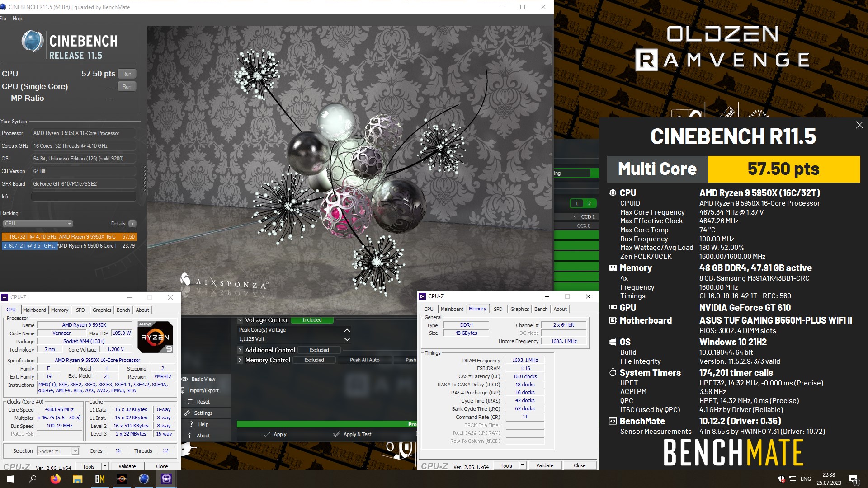Viewport: 868px width, 488px height.
Task: Open File Explorer from the taskbar
Action: [x=77, y=479]
